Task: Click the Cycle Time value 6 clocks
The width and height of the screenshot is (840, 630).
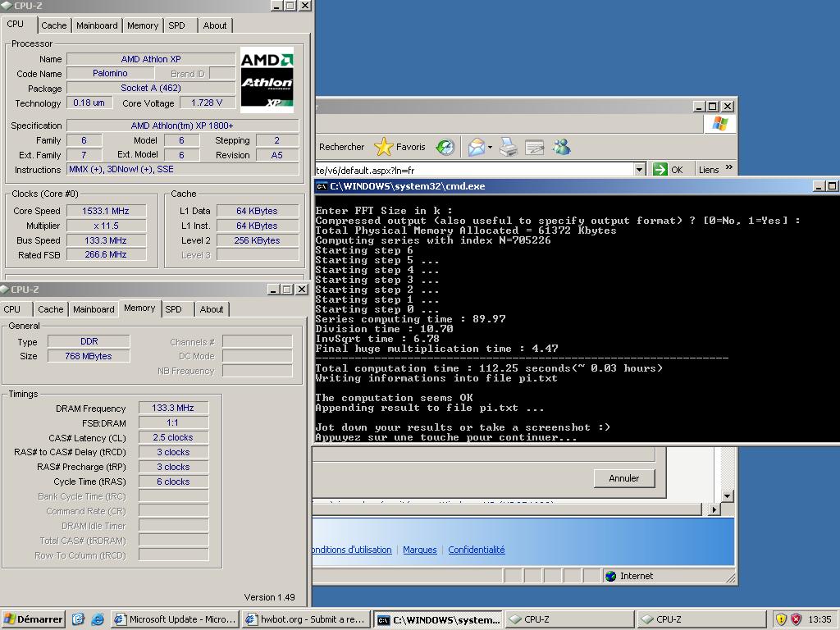Action: 173,482
